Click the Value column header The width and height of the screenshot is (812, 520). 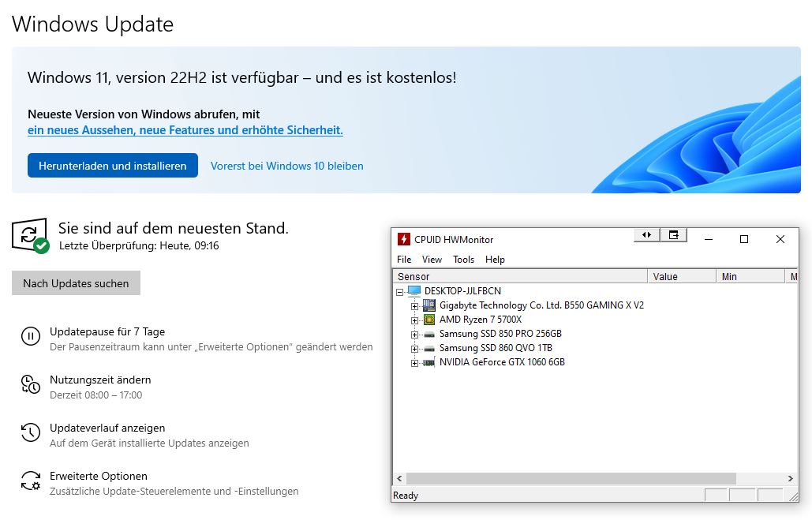point(682,277)
